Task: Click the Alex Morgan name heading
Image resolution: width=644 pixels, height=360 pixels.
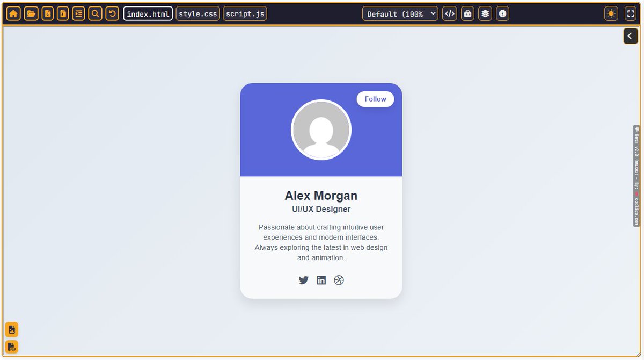Action: pyautogui.click(x=321, y=196)
